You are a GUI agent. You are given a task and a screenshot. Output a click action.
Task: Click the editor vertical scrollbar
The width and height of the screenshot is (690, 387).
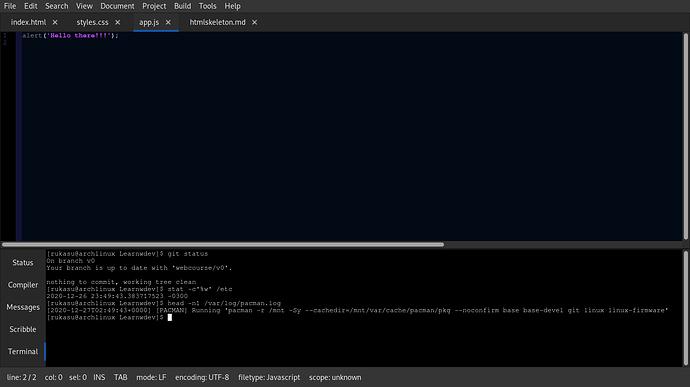pyautogui.click(x=686, y=136)
